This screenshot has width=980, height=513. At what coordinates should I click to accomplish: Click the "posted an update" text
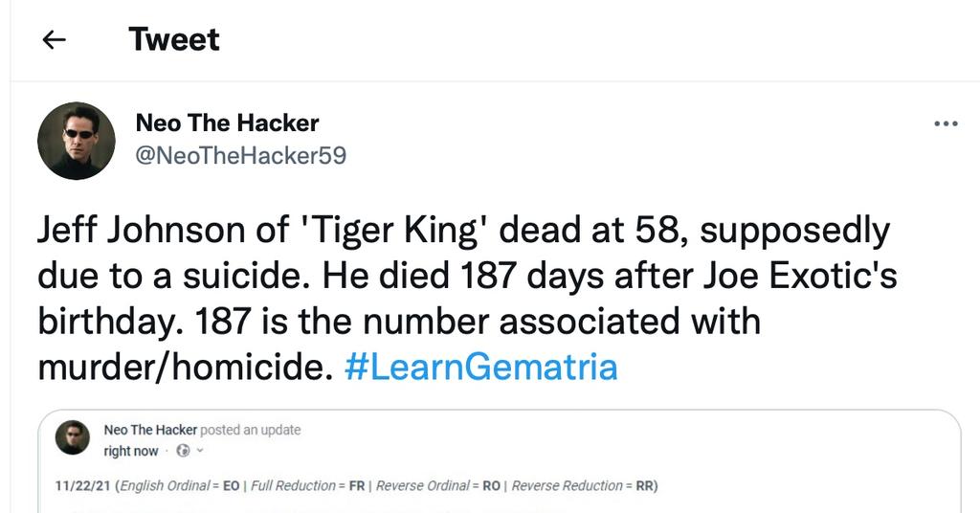point(250,430)
